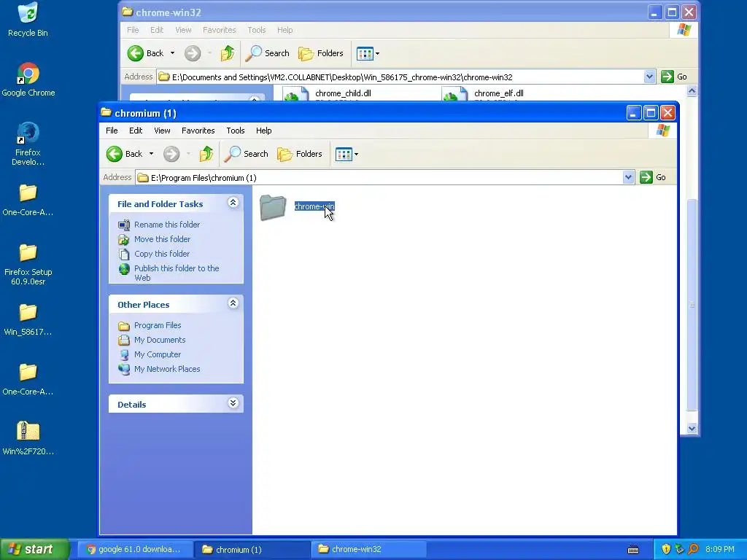Image resolution: width=747 pixels, height=560 pixels.
Task: Click Go button in chrome-win32 window
Action: click(674, 77)
